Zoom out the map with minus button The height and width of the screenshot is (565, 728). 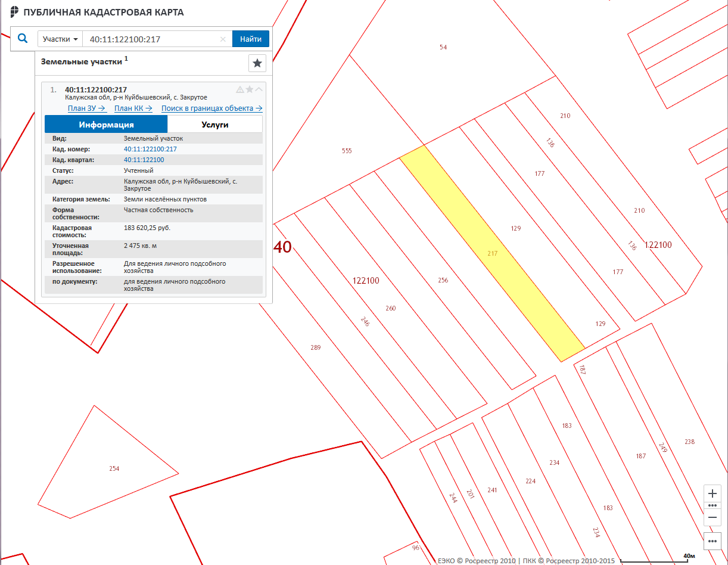point(713,517)
